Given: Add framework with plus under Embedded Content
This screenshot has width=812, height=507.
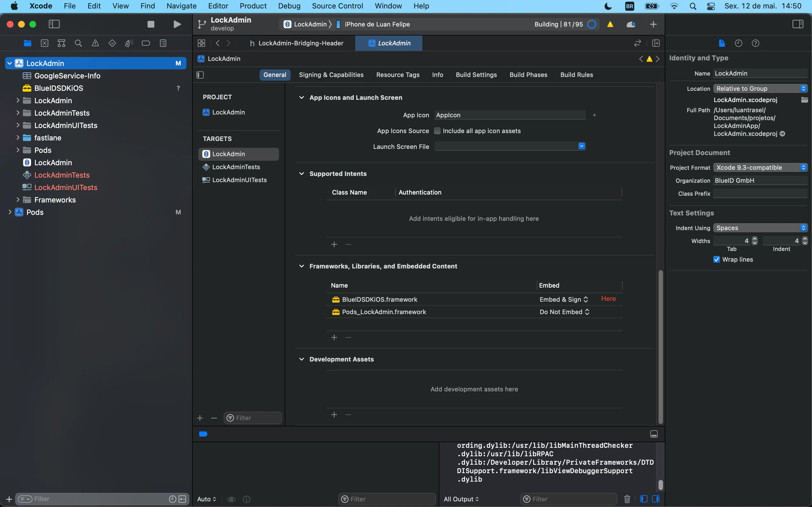Looking at the screenshot, I should [334, 337].
